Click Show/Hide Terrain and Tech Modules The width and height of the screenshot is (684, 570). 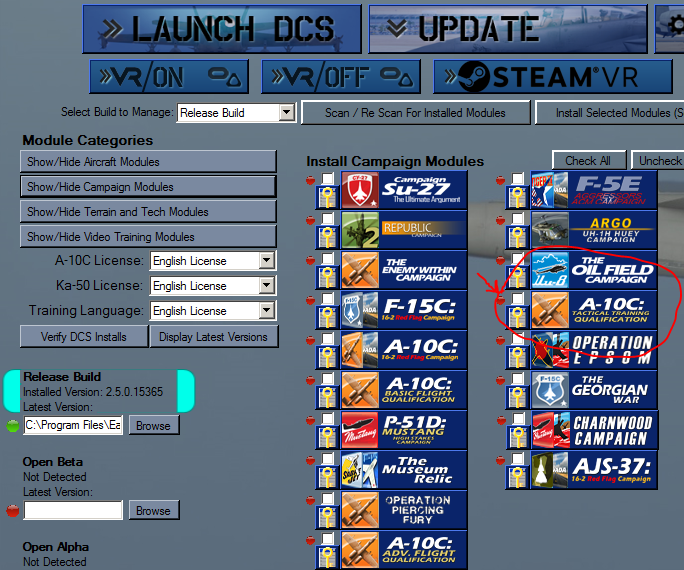coord(148,212)
